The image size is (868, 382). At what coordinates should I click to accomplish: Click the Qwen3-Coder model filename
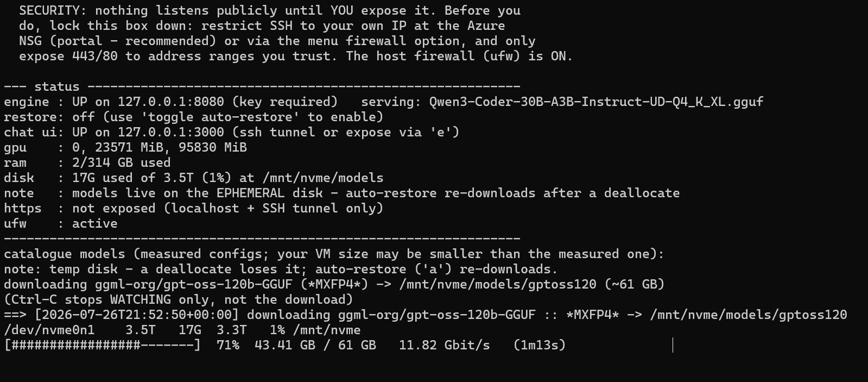click(x=596, y=102)
